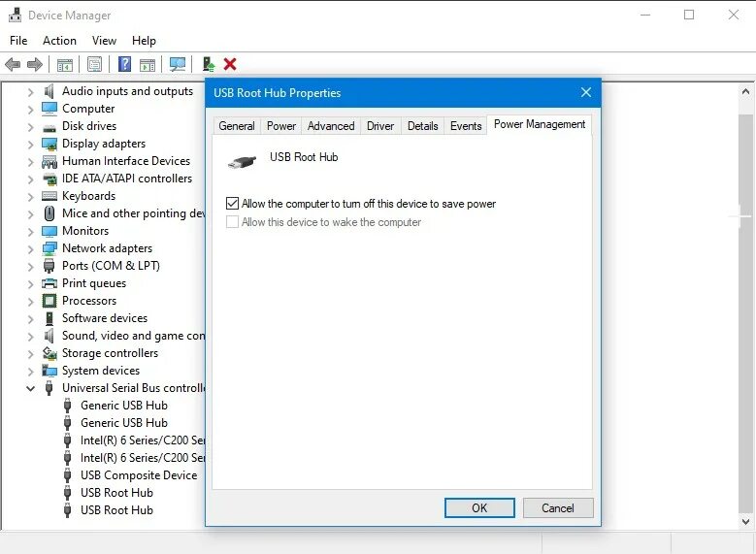Click the Mice and other pointing devices icon
This screenshot has height=554, width=756.
coord(49,213)
